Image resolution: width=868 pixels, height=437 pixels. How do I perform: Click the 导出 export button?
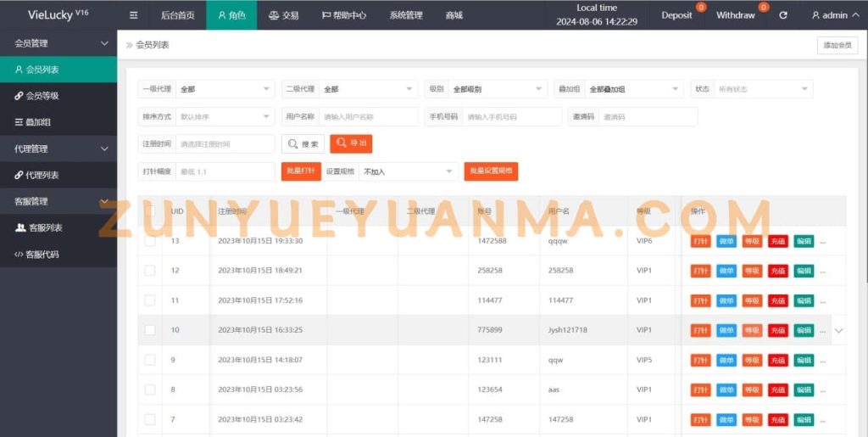coord(351,143)
